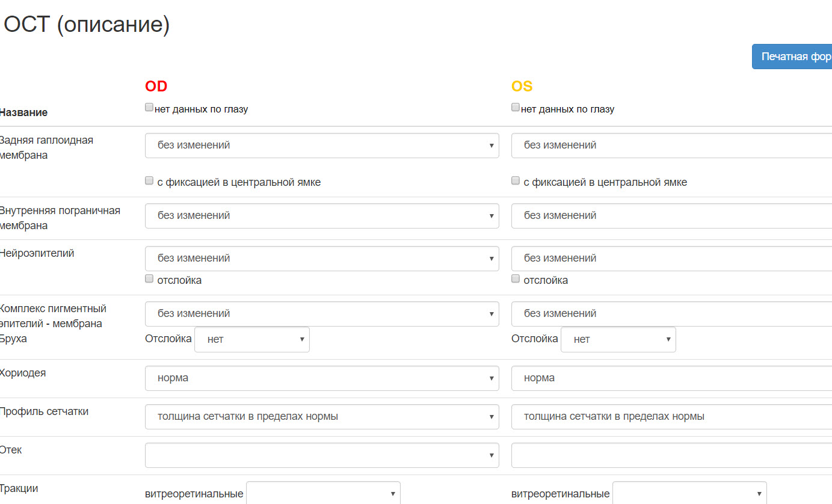Open OD Задняя гиалоидная мембрана dropdown

tap(322, 146)
